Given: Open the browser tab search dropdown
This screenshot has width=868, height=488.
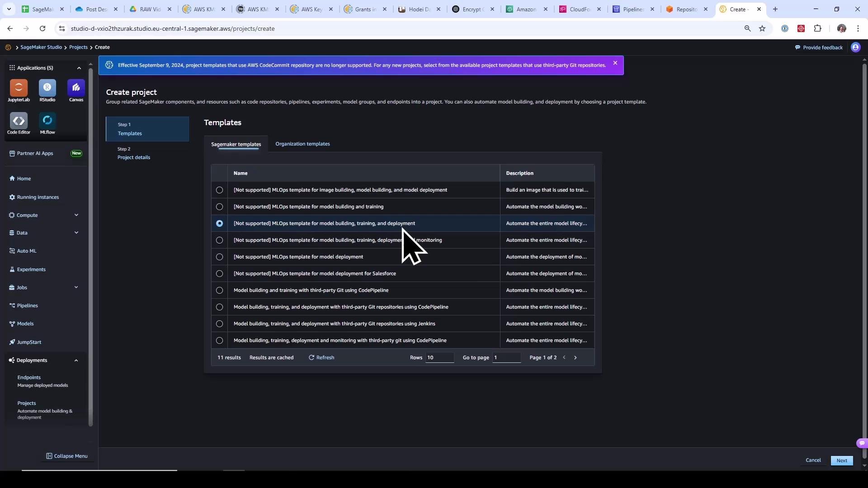Looking at the screenshot, I should tap(9, 9).
